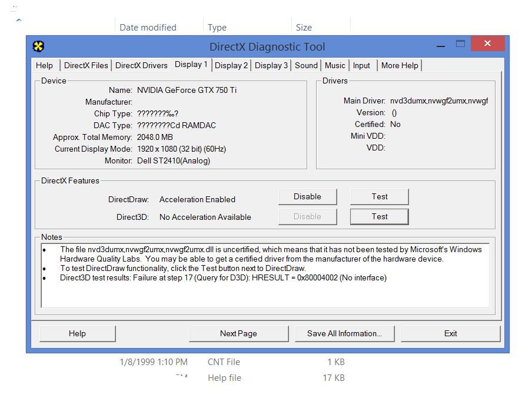This screenshot has height=395, width=532.
Task: Sort background list by Date modified
Action: point(148,28)
